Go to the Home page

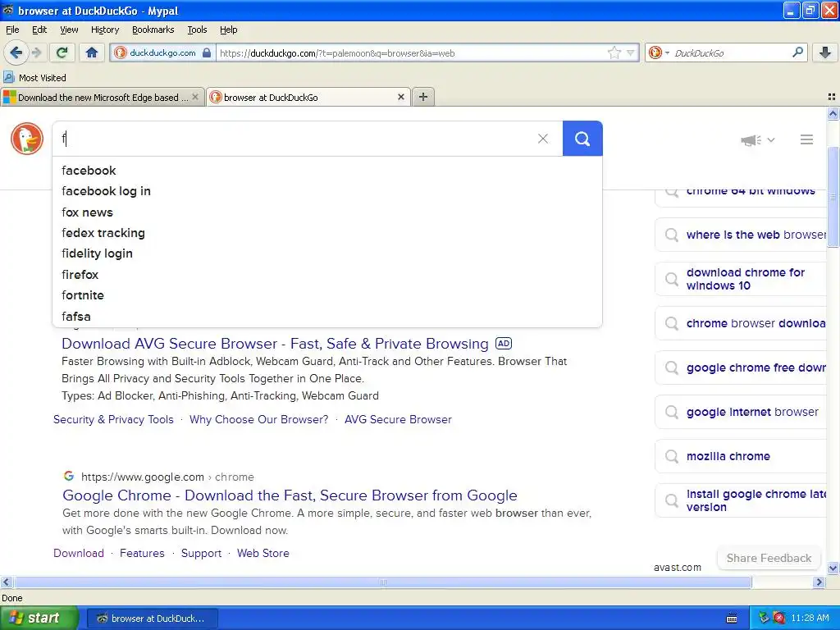pos(92,52)
